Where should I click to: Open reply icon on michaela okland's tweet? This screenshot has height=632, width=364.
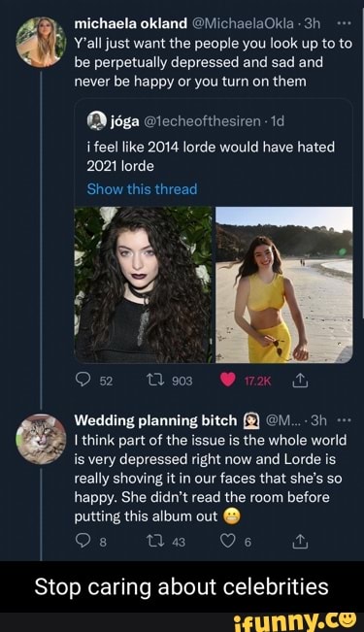[x=83, y=381]
